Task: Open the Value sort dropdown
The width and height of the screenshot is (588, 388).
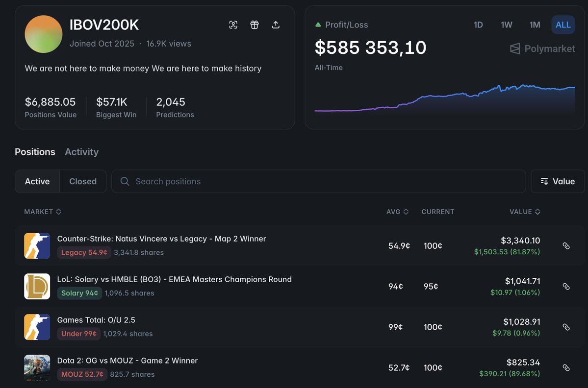Action: click(558, 181)
